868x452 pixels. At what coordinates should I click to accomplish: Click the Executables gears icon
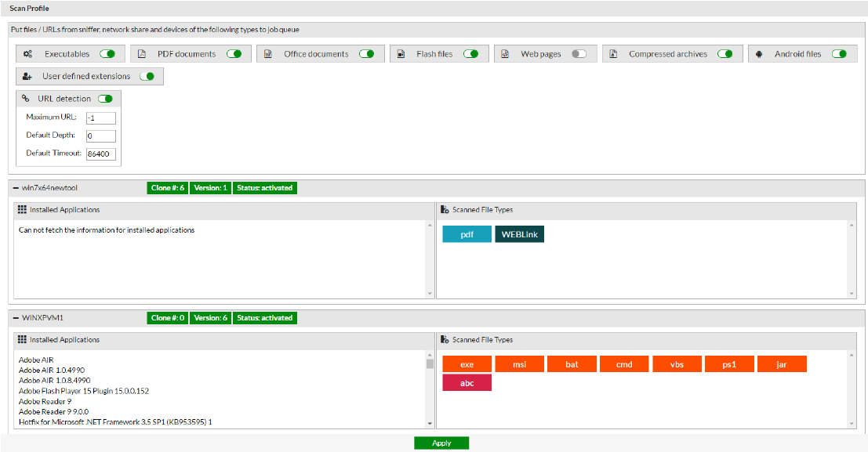click(27, 54)
